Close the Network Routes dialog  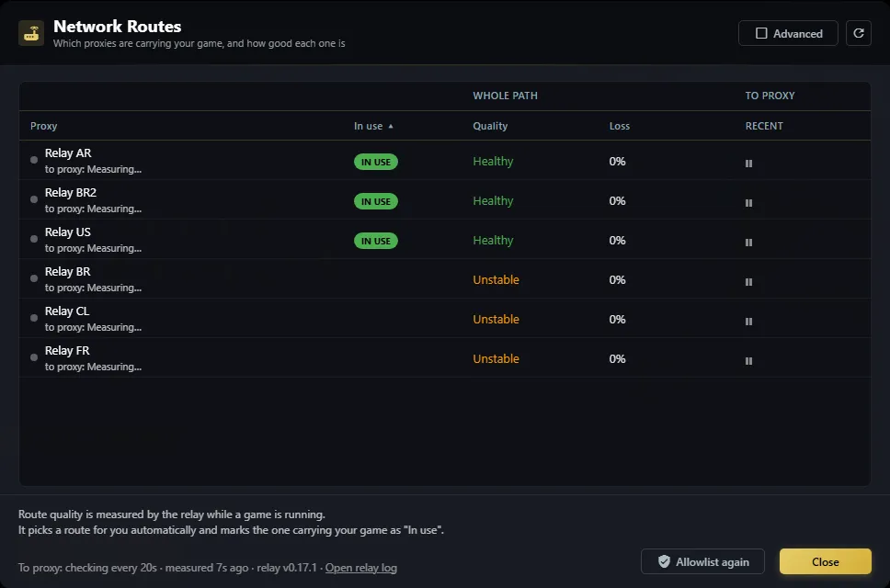click(826, 562)
